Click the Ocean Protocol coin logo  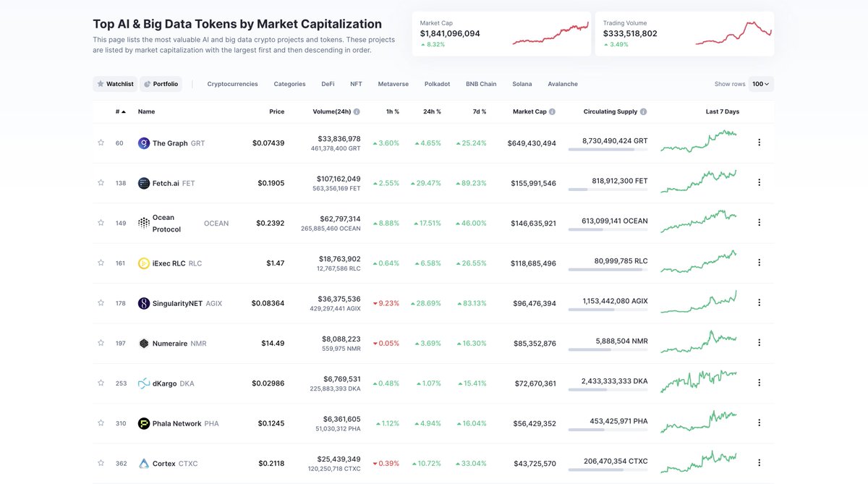[x=144, y=223]
